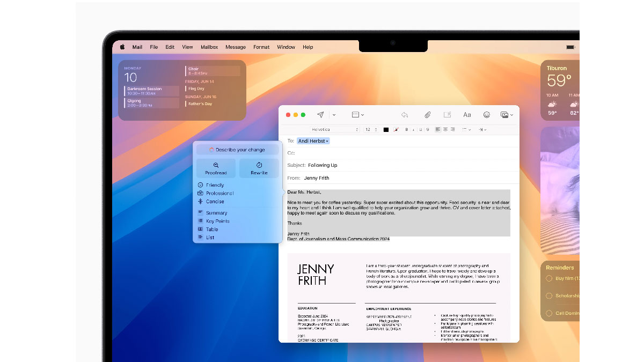Screen dimensions: 644x362
Task: Click the Undo arrow in Mail toolbar
Action: [x=404, y=114]
